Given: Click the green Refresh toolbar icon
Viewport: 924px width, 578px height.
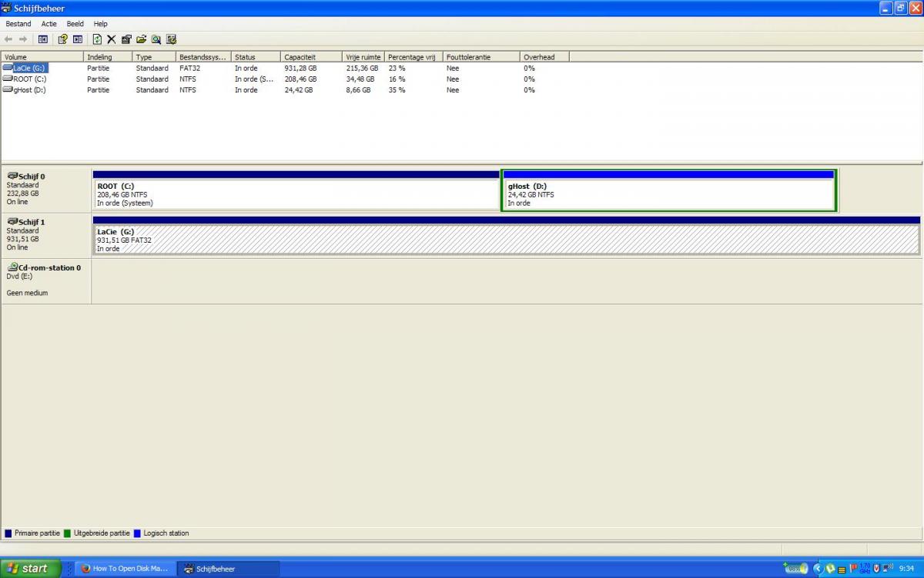Looking at the screenshot, I should 97,39.
